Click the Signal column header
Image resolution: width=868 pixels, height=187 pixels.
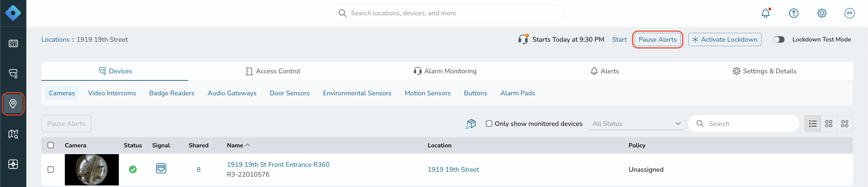pyautogui.click(x=161, y=145)
